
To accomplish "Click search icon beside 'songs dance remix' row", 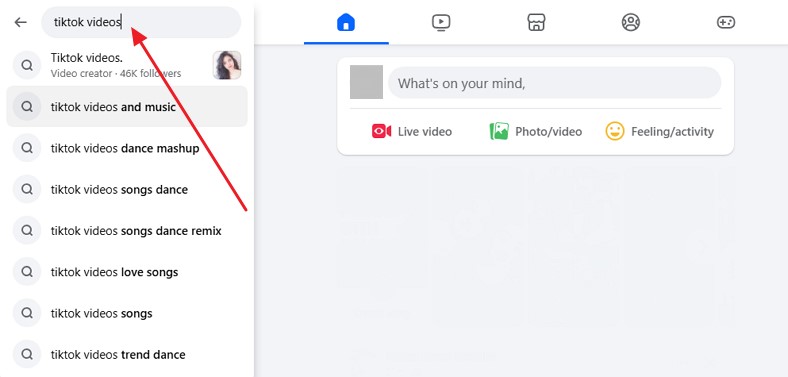I will 27,231.
